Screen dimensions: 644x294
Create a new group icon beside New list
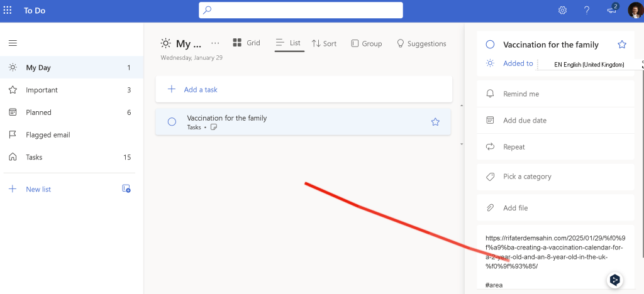coord(126,188)
